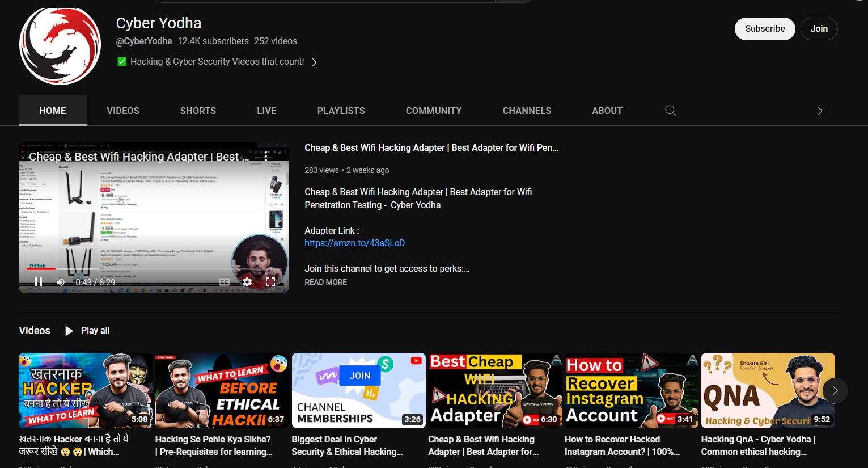Pause the currently playing video

[38, 281]
